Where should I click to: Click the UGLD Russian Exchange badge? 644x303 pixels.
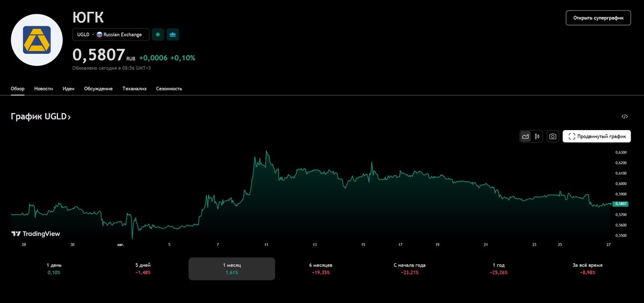click(111, 34)
